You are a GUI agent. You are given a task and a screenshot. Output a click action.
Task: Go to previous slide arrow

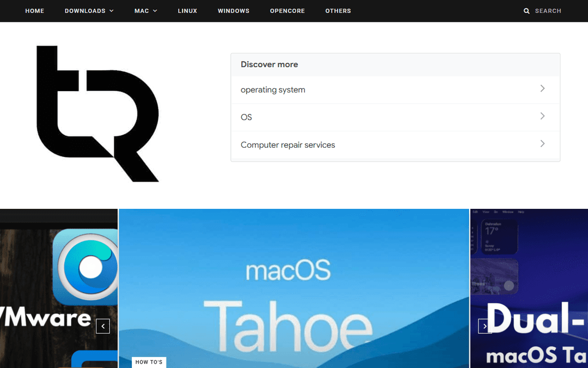point(103,326)
